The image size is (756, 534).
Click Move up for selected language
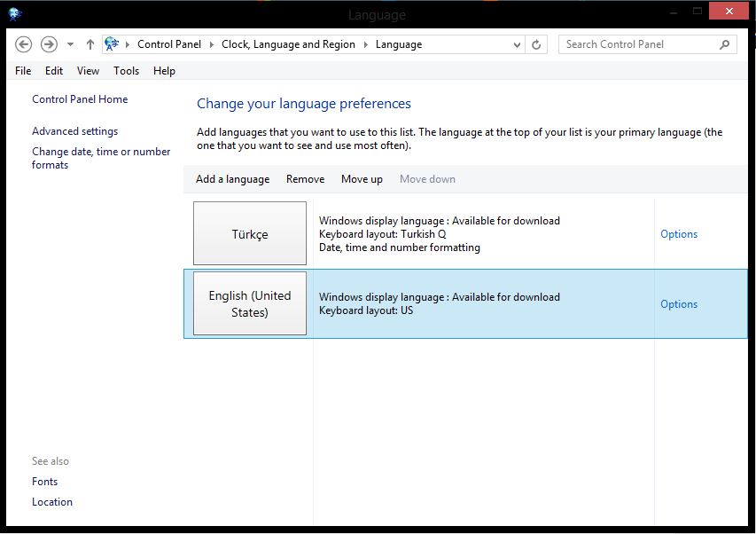pyautogui.click(x=362, y=179)
